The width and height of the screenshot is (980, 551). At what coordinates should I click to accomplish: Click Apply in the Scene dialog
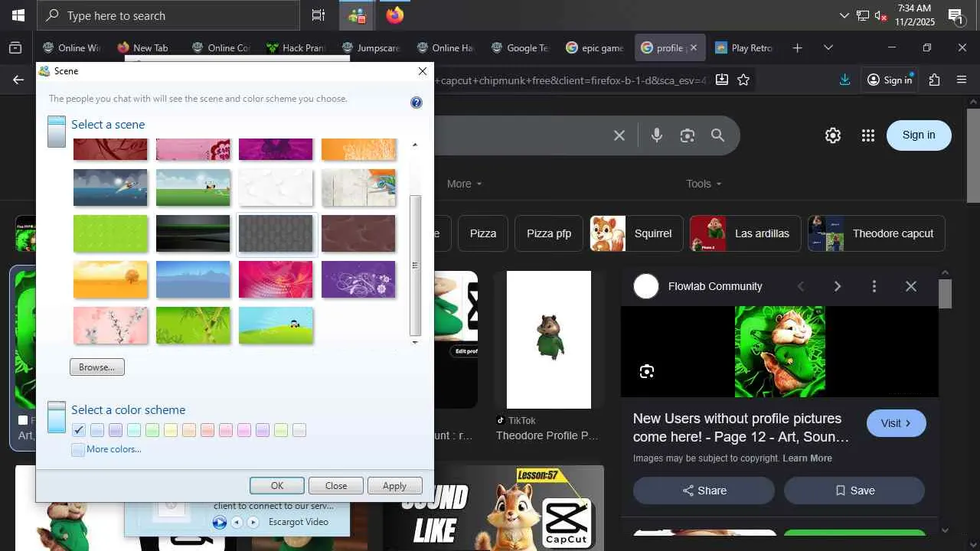394,486
